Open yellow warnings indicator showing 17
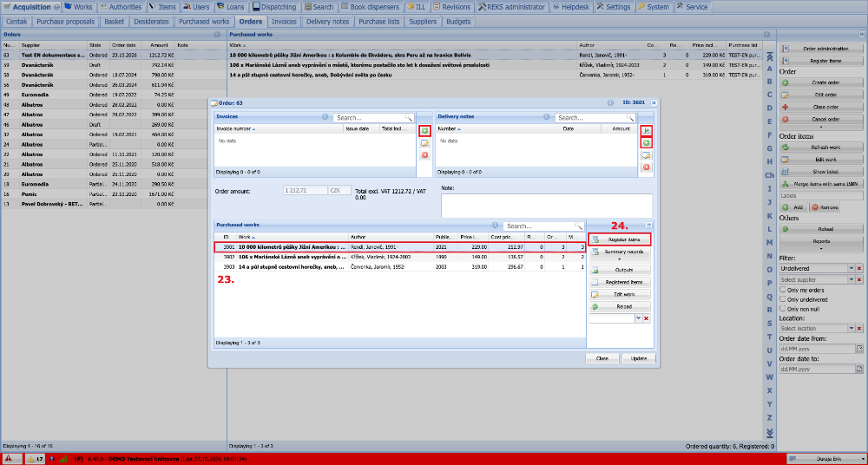Viewport: 868px width, 465px height. (x=35, y=459)
